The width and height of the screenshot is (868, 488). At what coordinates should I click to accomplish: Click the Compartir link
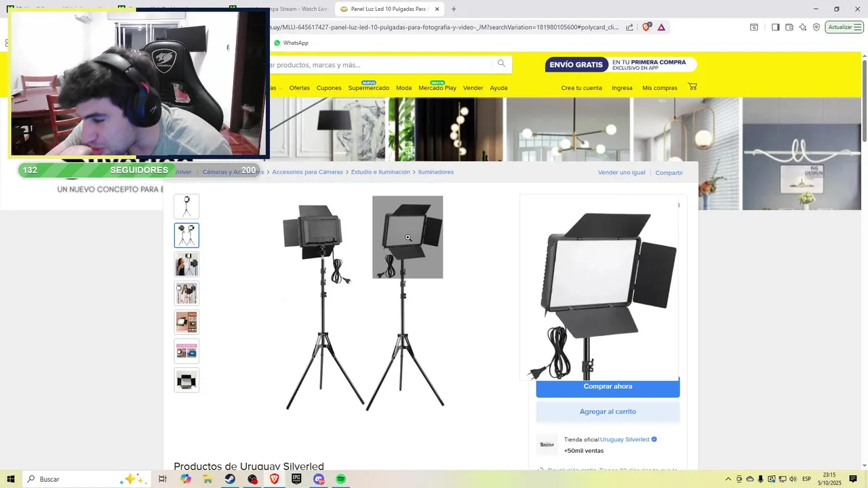pyautogui.click(x=669, y=173)
